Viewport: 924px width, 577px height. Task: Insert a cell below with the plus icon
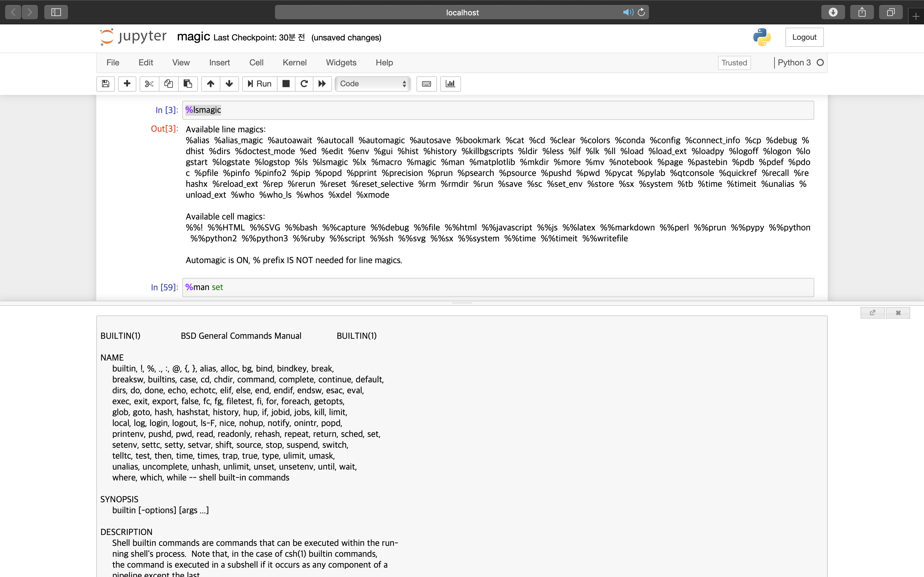(x=127, y=84)
